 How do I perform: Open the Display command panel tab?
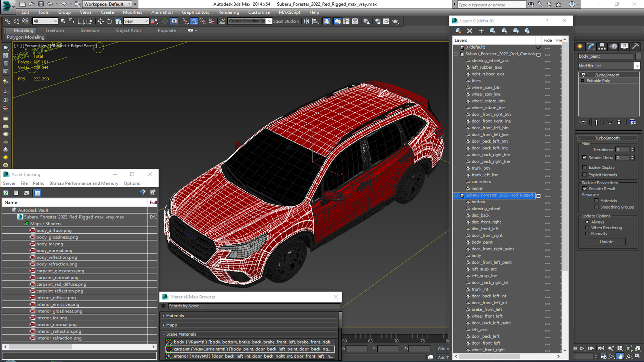click(x=625, y=46)
